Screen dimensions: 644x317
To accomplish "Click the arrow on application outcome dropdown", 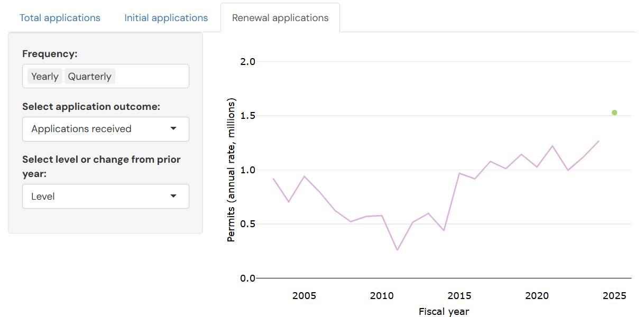I will [x=173, y=129].
